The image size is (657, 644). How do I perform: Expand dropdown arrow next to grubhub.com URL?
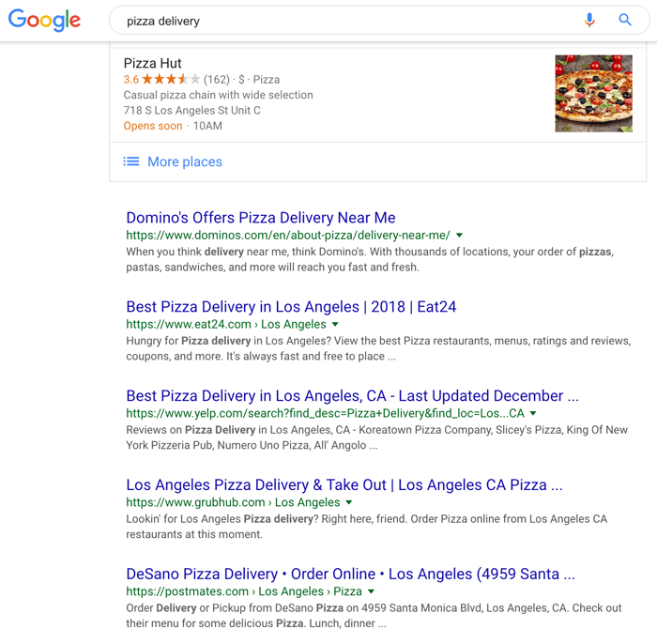349,503
